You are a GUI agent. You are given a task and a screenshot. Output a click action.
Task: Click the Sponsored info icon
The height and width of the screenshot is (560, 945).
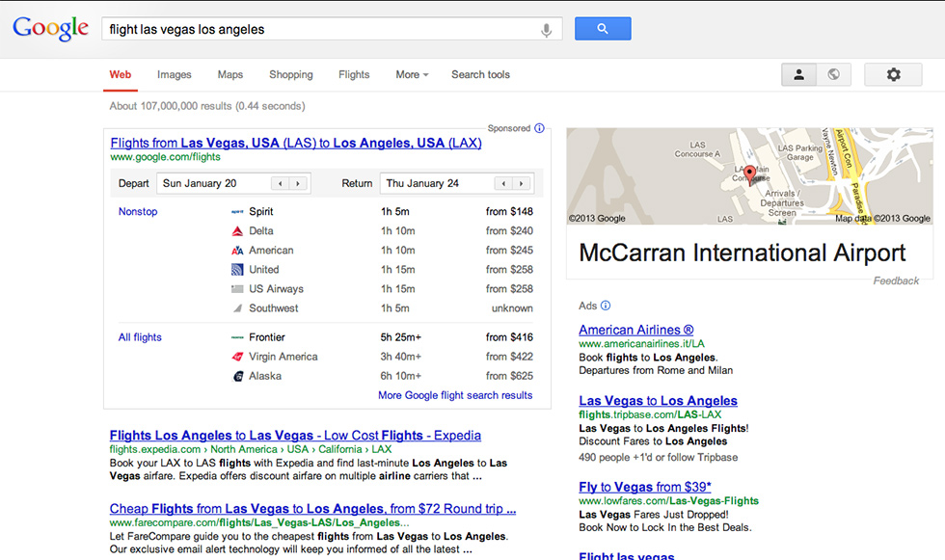point(539,128)
